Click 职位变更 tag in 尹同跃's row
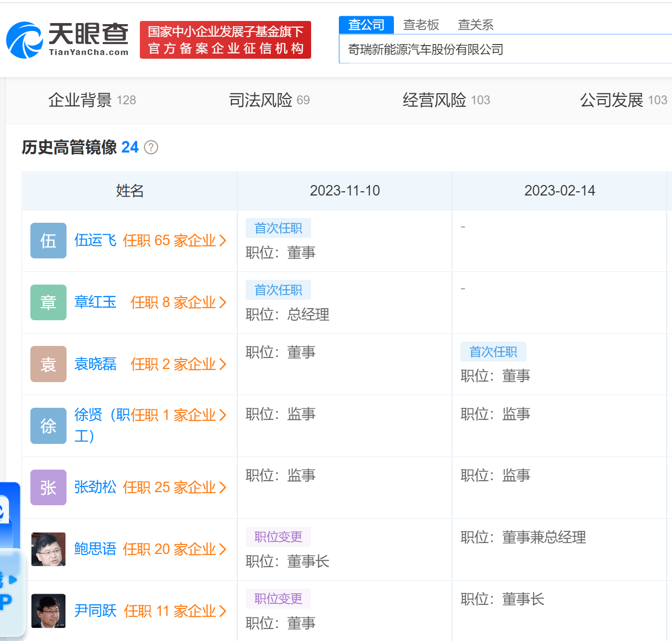672x641 pixels. 278,599
